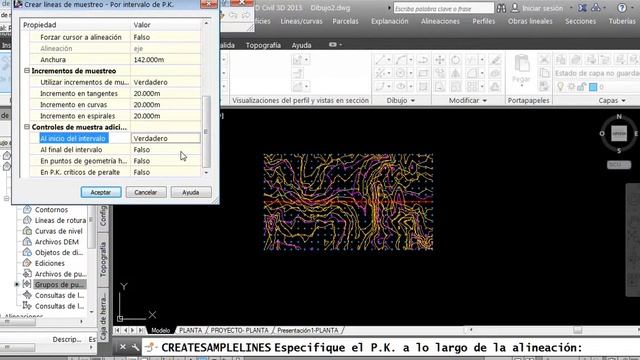
Task: Click the dialog Ayuda button
Action: (x=191, y=192)
